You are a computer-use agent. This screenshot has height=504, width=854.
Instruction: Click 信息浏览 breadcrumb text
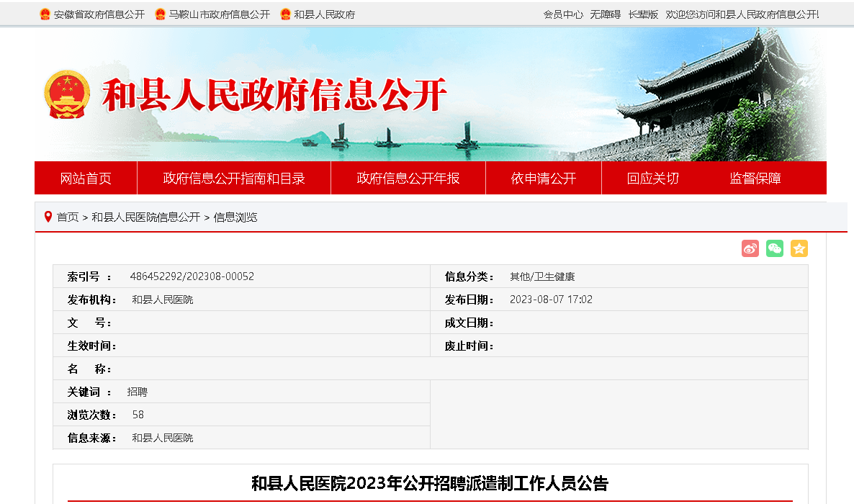tap(235, 217)
